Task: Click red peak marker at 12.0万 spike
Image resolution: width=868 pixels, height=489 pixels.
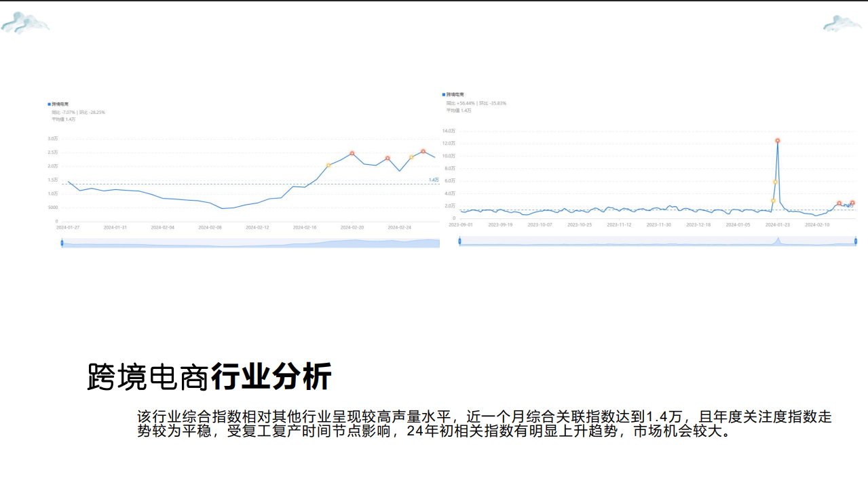Action: [778, 141]
